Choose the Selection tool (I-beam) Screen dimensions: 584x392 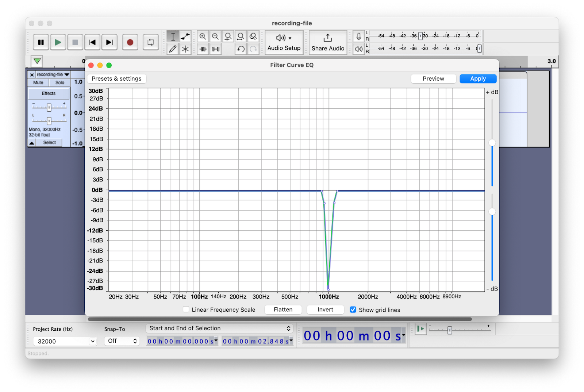[x=173, y=36]
